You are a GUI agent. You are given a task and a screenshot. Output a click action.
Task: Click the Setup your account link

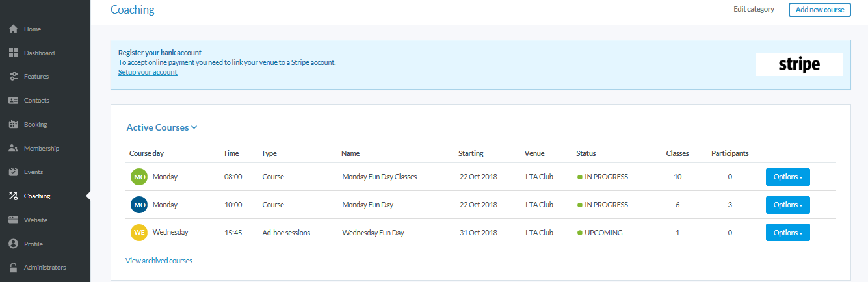[148, 72]
